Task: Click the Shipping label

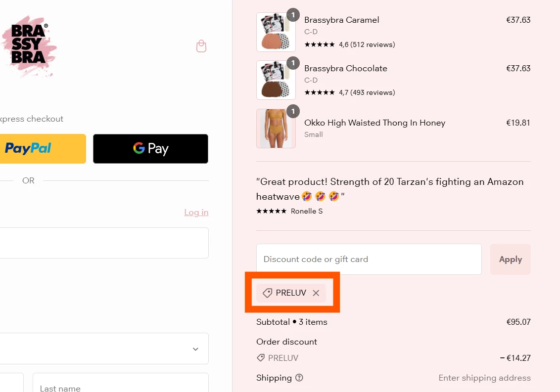Action: [x=274, y=378]
